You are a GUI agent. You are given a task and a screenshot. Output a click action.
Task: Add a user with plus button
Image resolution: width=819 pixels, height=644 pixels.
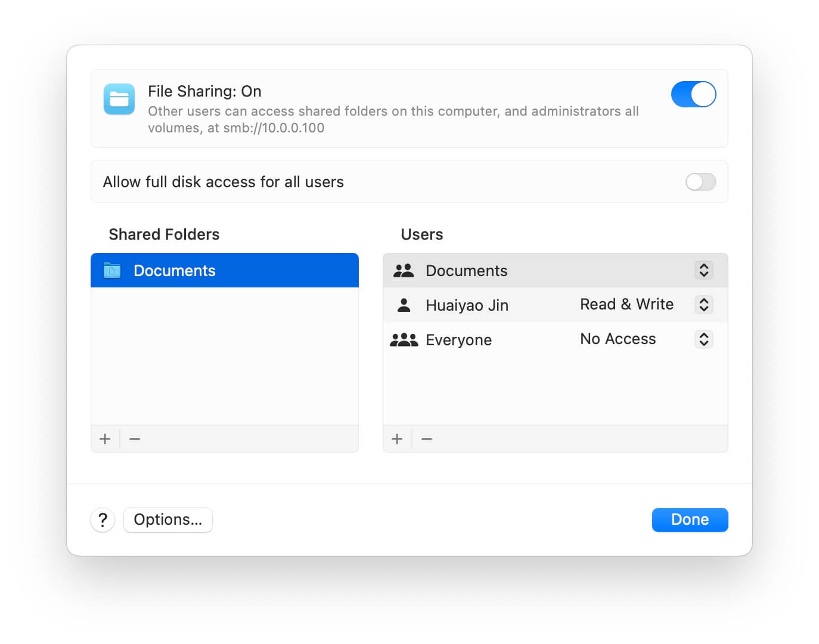397,439
